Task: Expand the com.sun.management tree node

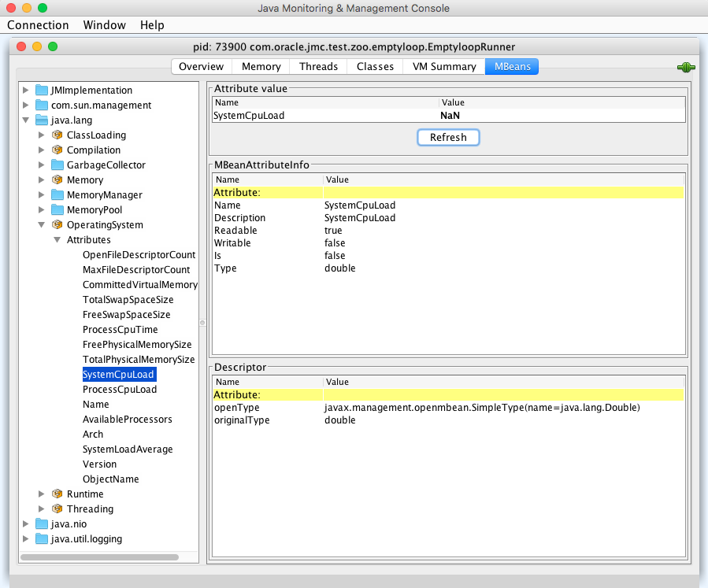Action: point(26,105)
